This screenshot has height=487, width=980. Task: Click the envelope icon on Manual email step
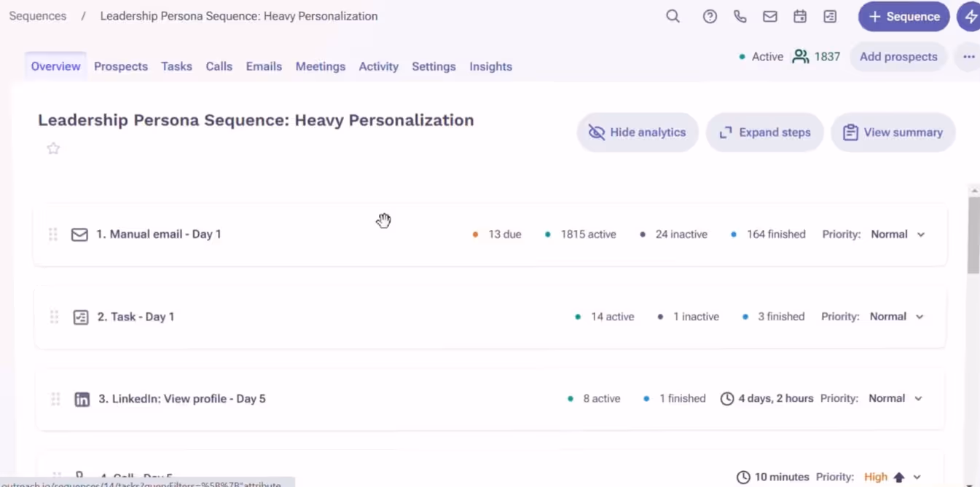pos(79,234)
